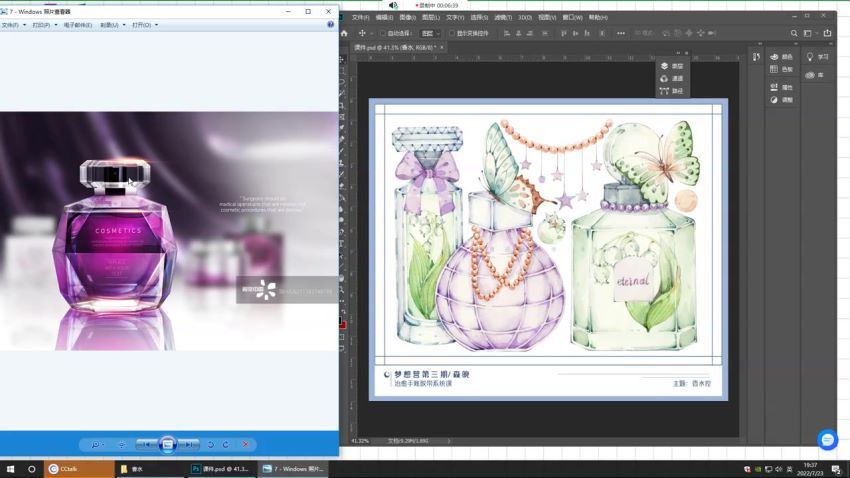
Task: Open Photoshop 编辑(E) menu
Action: 384,17
